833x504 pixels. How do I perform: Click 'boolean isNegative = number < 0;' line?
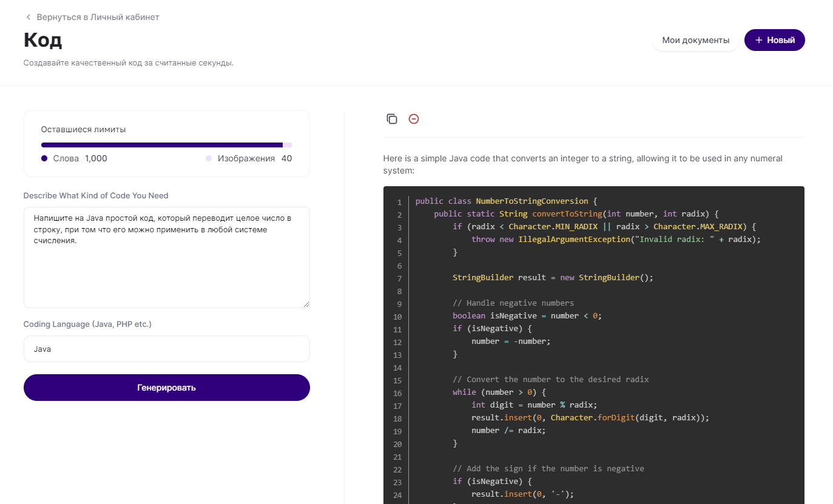click(x=527, y=315)
